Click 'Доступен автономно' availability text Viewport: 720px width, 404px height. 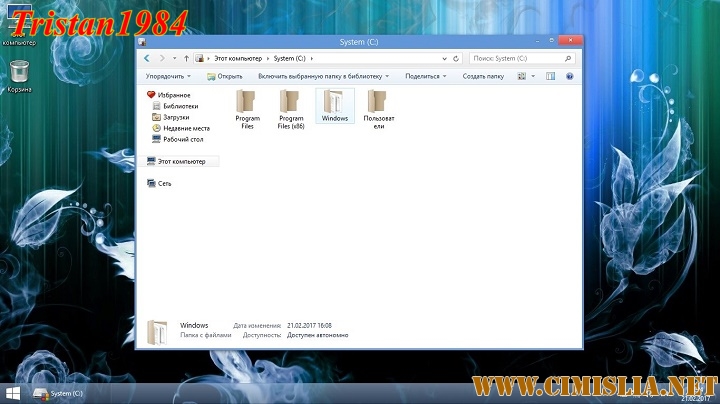click(317, 335)
